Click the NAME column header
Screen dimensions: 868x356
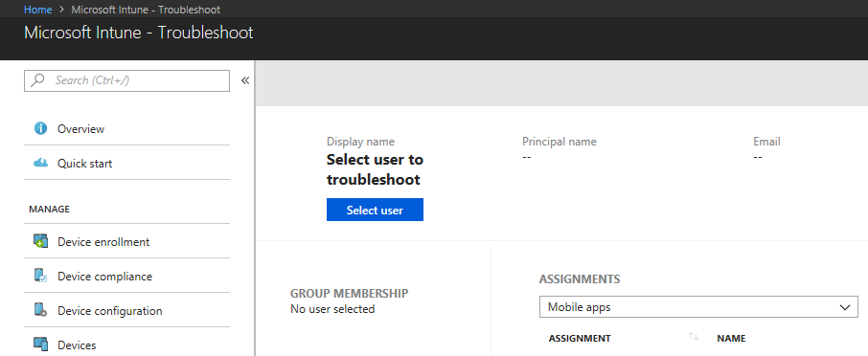[731, 339]
